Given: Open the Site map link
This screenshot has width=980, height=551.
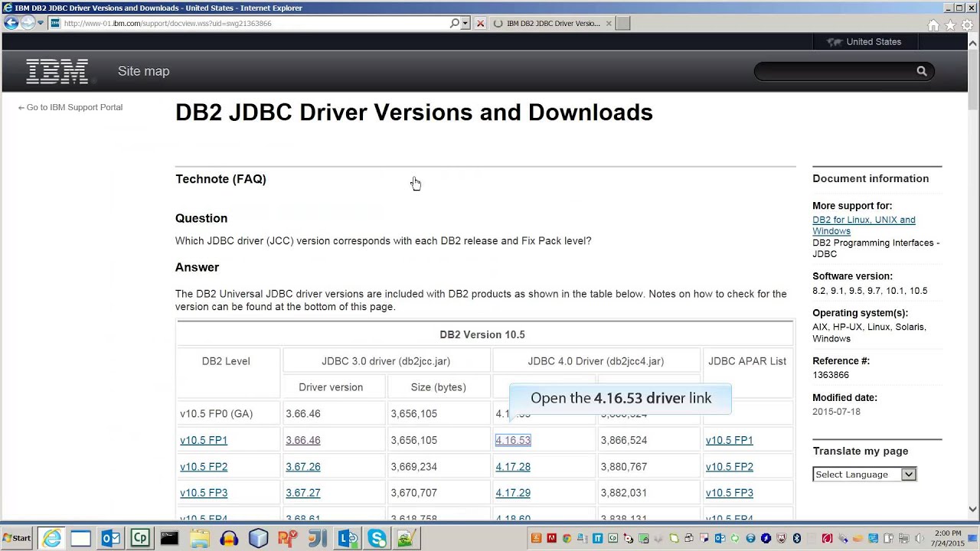Looking at the screenshot, I should 144,71.
